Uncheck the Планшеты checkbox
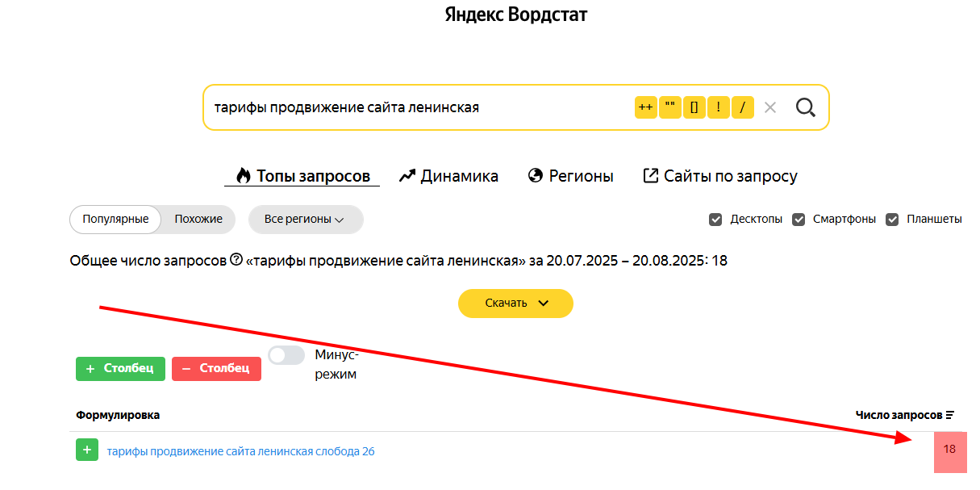Image resolution: width=980 pixels, height=490 pixels. click(x=892, y=220)
